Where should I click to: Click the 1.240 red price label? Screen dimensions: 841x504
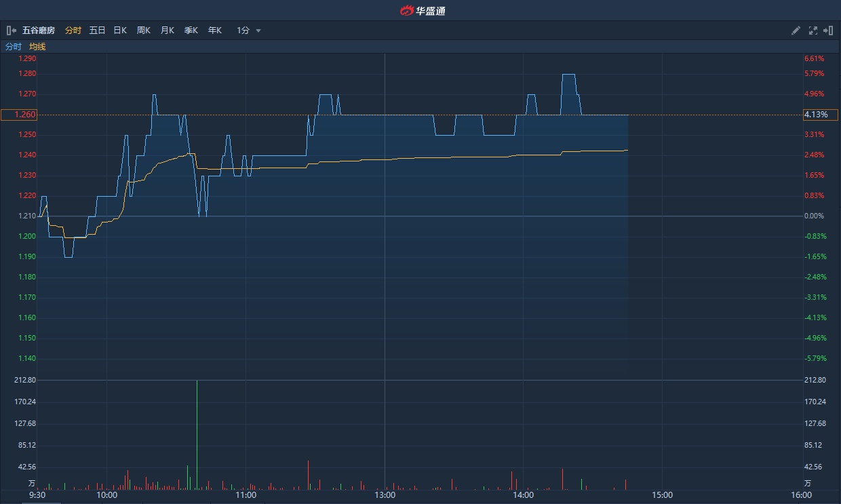click(x=28, y=155)
